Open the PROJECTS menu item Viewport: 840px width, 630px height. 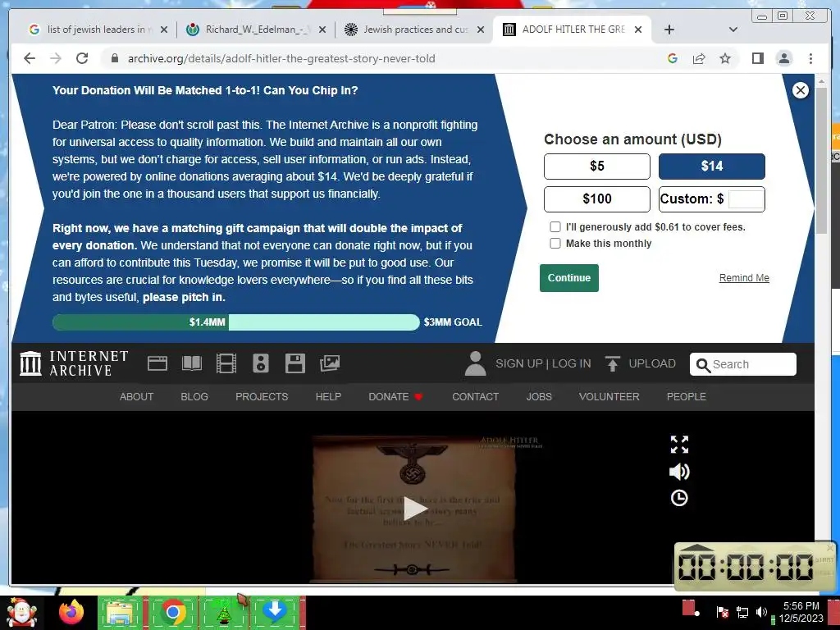262,397
